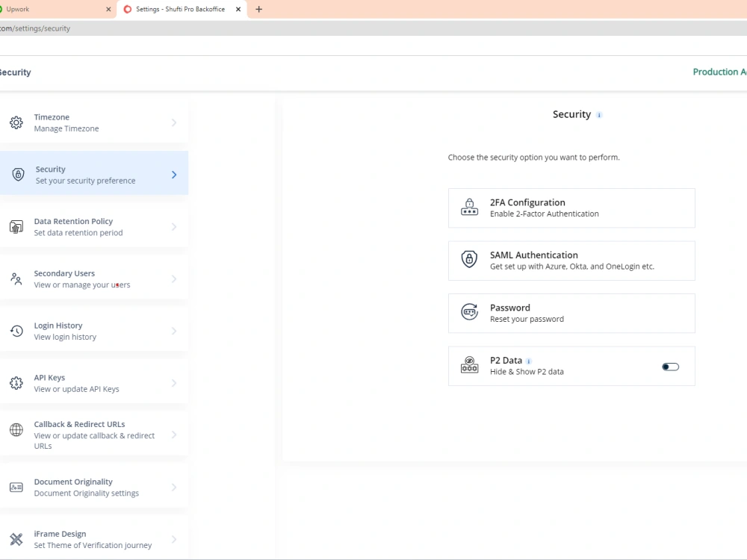Screen dimensions: 747x560
Task: Open the SAML Authentication option
Action: 571,261
